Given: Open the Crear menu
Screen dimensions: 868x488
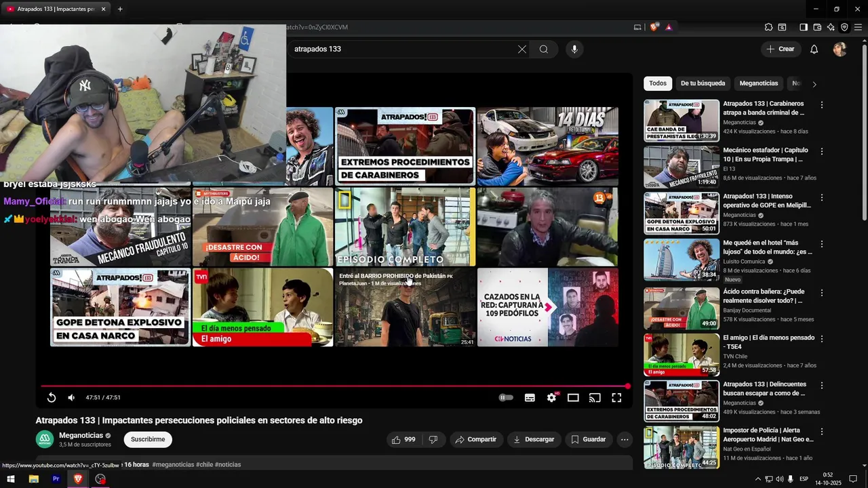Looking at the screenshot, I should click(781, 49).
